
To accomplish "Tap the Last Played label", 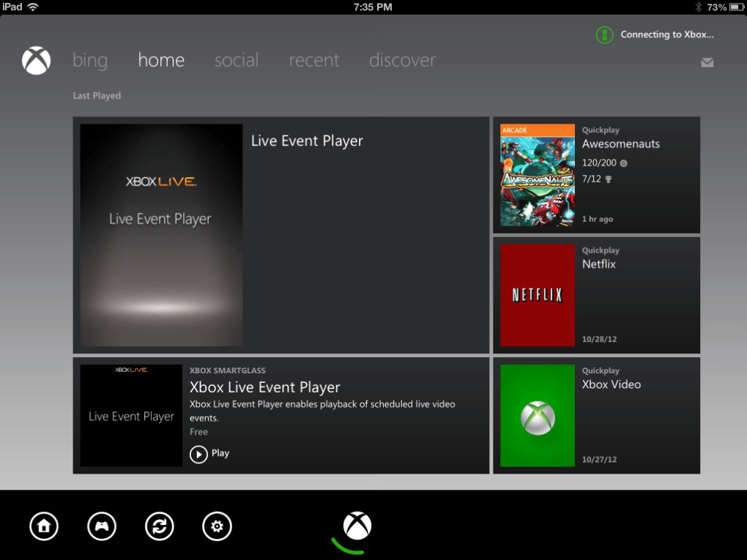I will pyautogui.click(x=97, y=96).
